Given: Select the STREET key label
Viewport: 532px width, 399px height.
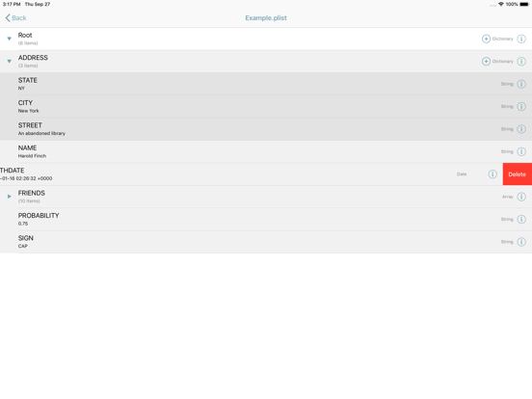Looking at the screenshot, I should pyautogui.click(x=30, y=125).
